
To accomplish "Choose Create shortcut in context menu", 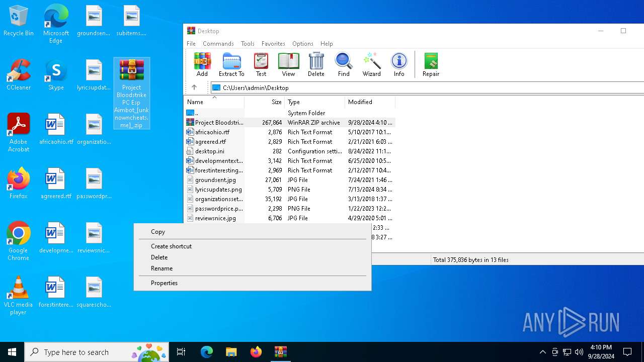I will [x=253, y=246].
